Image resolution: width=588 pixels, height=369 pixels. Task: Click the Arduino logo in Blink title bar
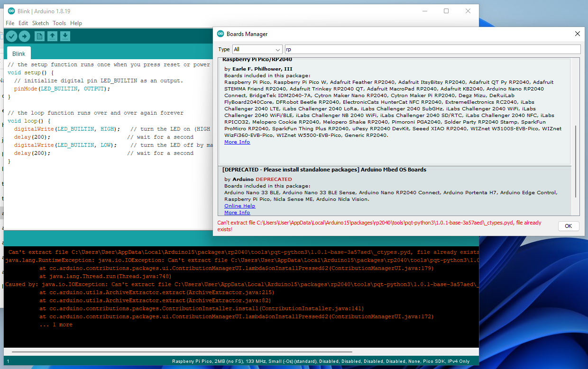11,11
